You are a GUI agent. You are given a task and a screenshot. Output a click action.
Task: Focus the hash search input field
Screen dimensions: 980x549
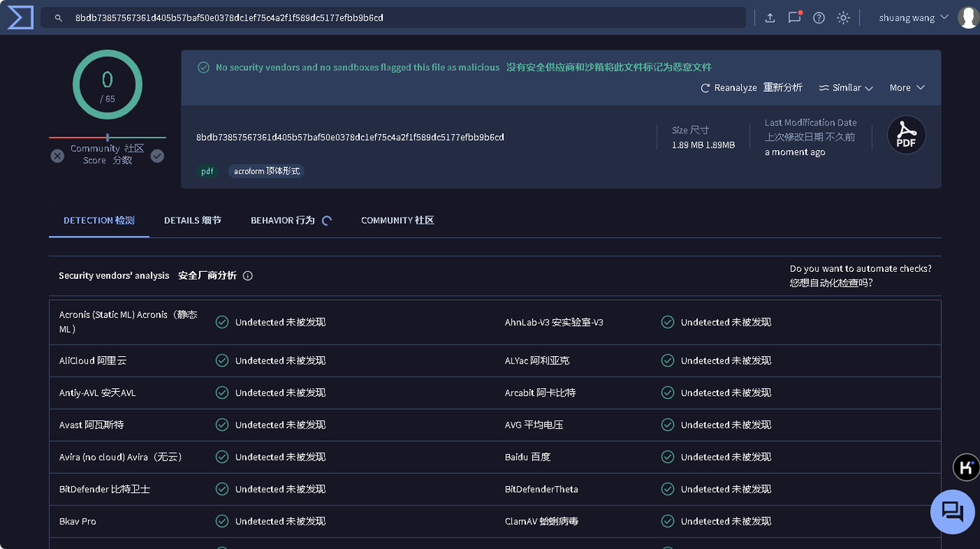(394, 18)
